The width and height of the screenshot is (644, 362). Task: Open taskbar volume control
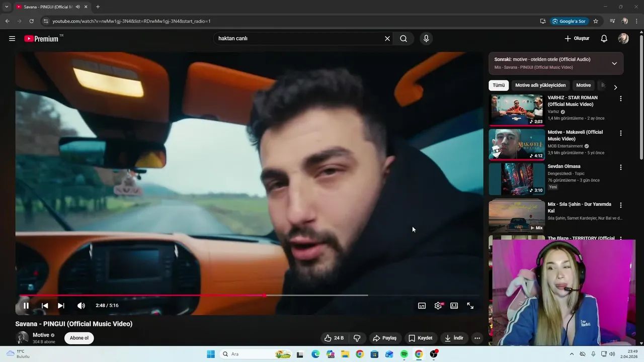[x=612, y=354]
